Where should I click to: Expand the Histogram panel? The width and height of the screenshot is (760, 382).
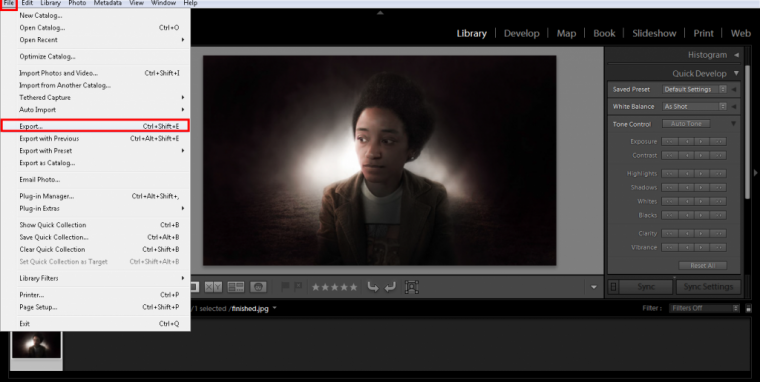point(737,55)
